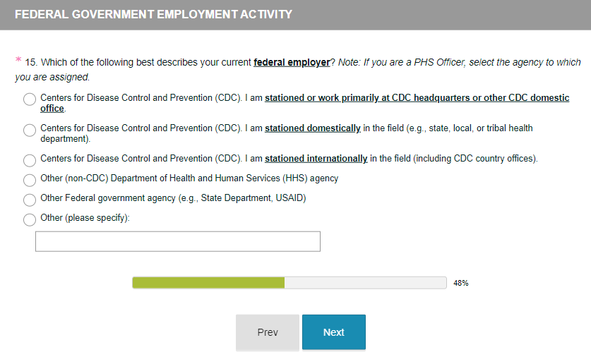Screen dimensions: 591x364
Task: Select the Other (please specify) radio button
Action: coord(30,219)
